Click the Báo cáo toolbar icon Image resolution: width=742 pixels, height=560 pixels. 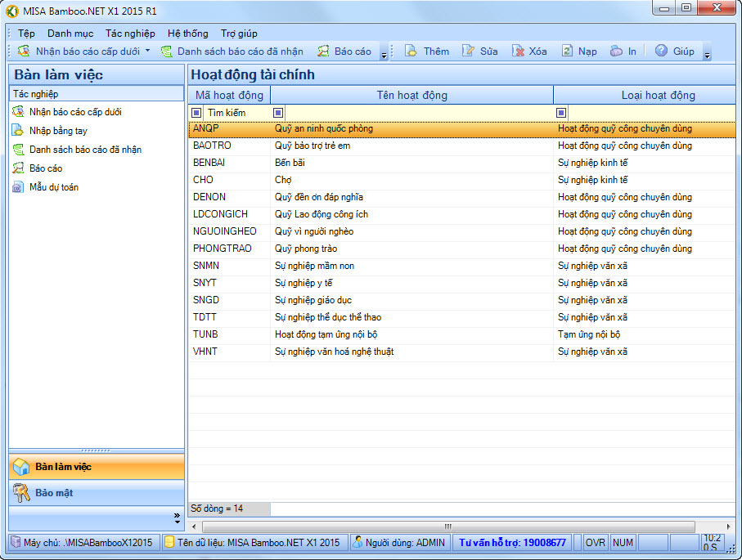click(x=323, y=51)
